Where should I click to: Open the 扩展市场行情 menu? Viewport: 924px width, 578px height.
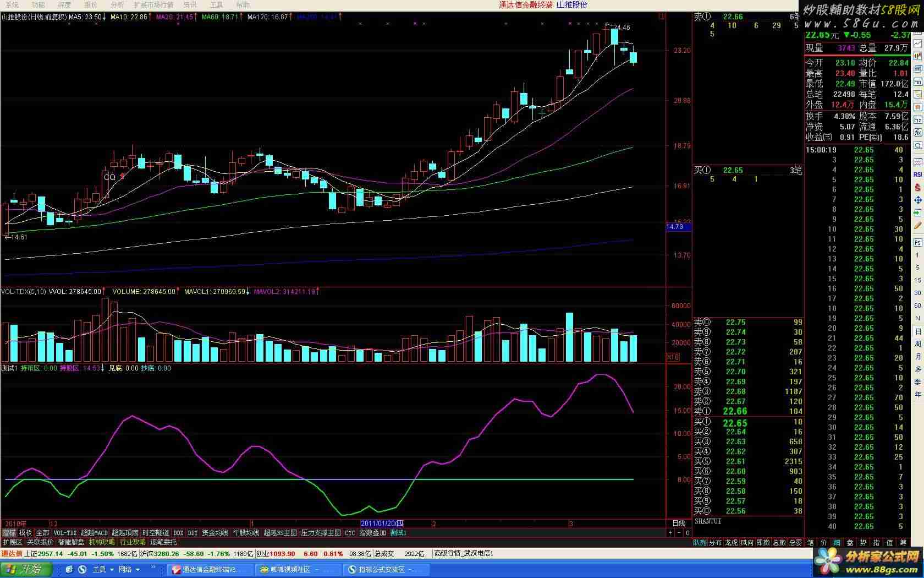[154, 4]
